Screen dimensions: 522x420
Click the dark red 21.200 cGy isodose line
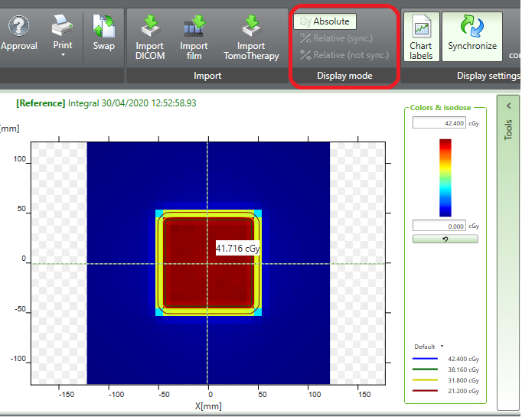(425, 391)
